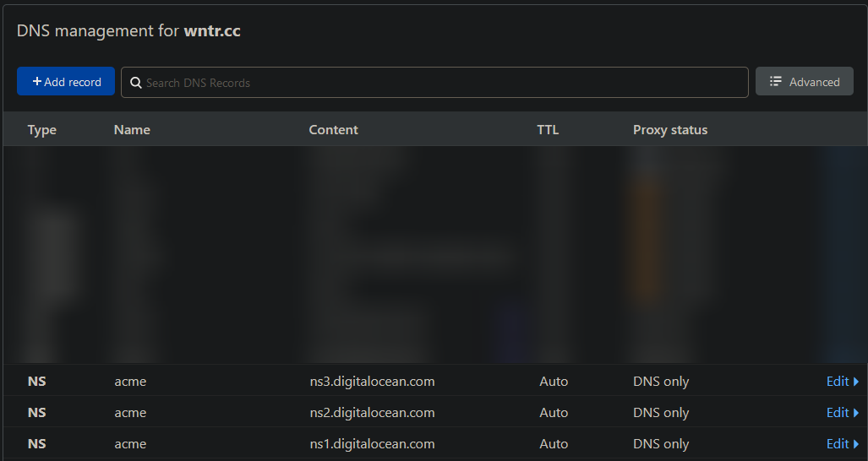Click acme name in ns3 record row
This screenshot has width=868, height=461.
[x=130, y=382]
